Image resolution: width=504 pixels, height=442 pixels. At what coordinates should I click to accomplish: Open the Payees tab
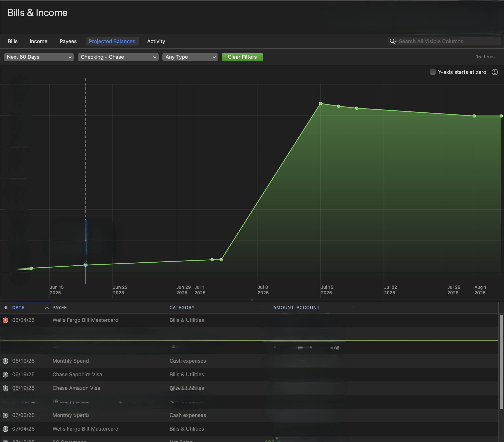pyautogui.click(x=68, y=41)
